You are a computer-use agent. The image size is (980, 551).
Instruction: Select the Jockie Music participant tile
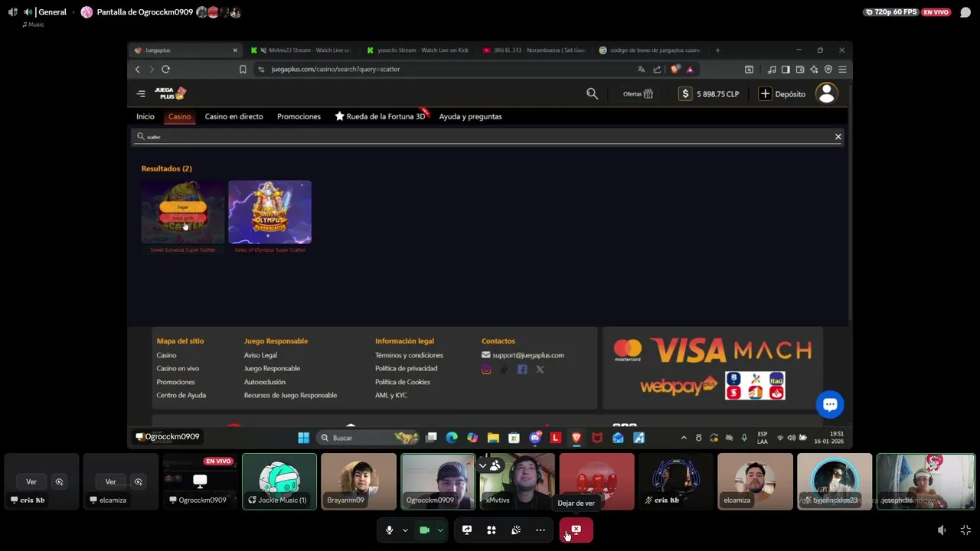[279, 481]
